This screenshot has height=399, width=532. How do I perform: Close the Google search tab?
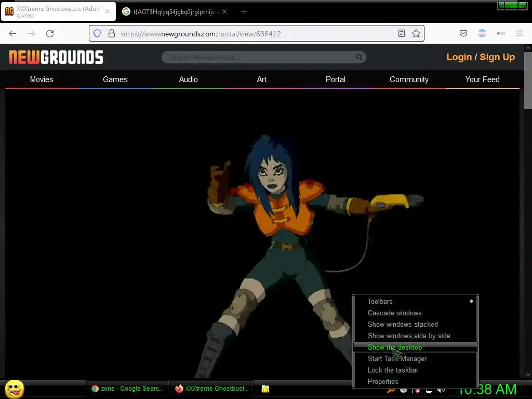[224, 11]
